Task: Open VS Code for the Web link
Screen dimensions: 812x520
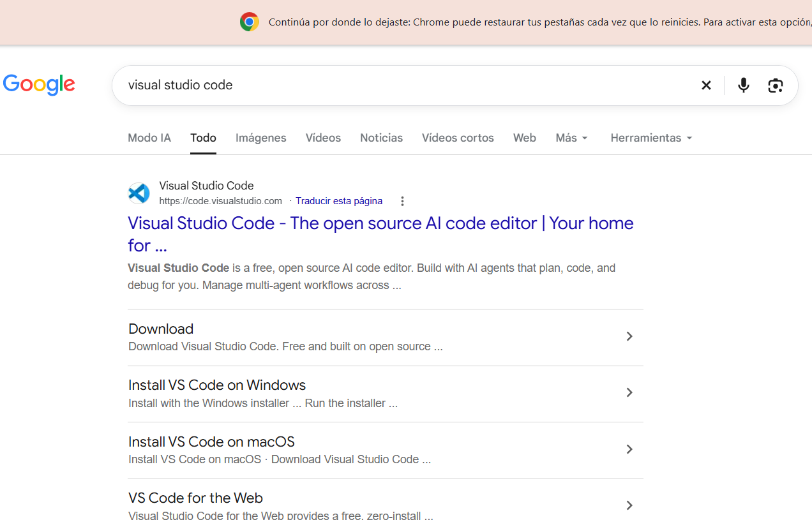Action: (195, 498)
